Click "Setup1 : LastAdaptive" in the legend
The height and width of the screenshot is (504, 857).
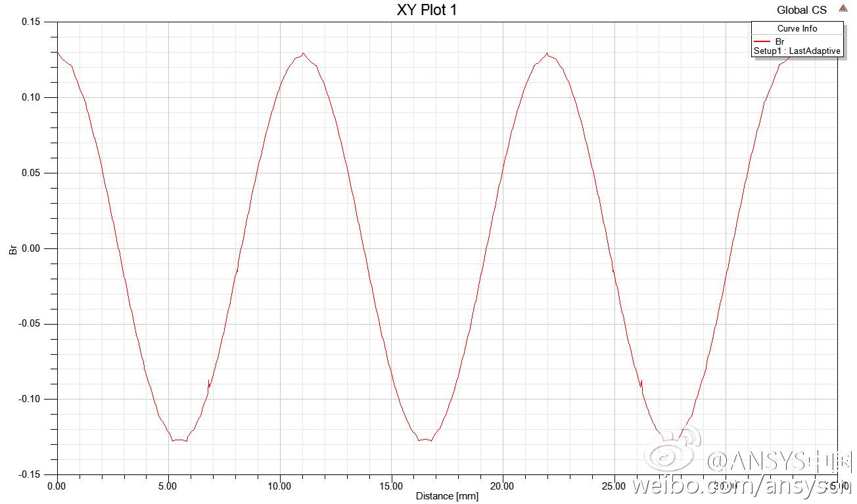coord(797,51)
